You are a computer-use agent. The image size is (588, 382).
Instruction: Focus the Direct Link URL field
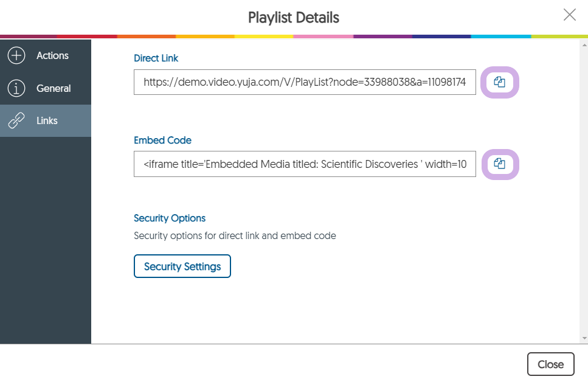click(305, 82)
